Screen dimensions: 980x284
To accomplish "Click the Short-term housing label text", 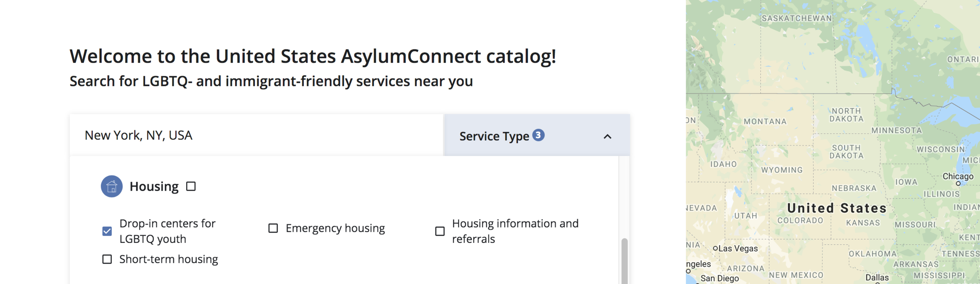I will 169,260.
